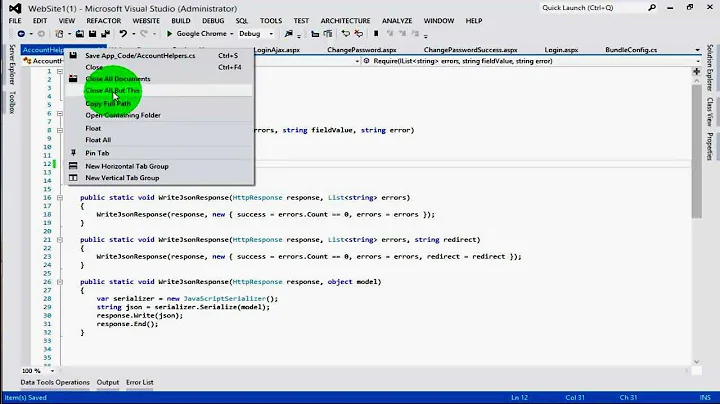Expand the Class View side panel
The height and width of the screenshot is (404, 720).
710,112
